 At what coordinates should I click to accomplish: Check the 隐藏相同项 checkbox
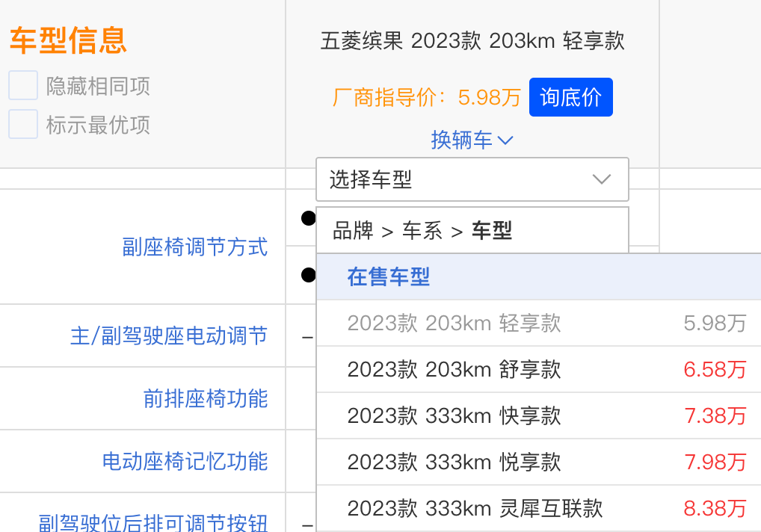pyautogui.click(x=23, y=85)
